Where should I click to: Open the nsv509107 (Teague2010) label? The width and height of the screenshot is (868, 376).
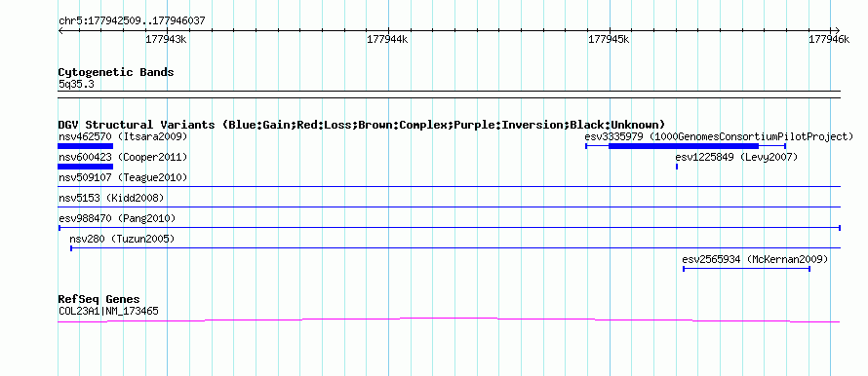click(123, 177)
